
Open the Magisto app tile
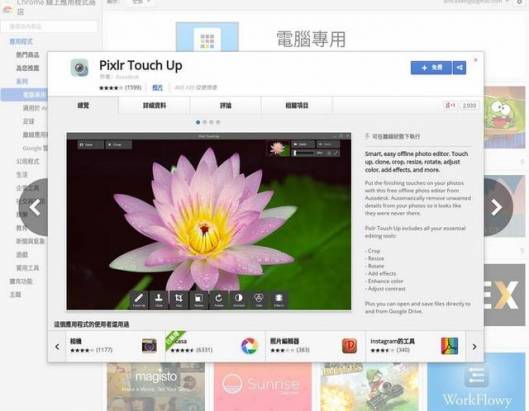click(x=156, y=387)
